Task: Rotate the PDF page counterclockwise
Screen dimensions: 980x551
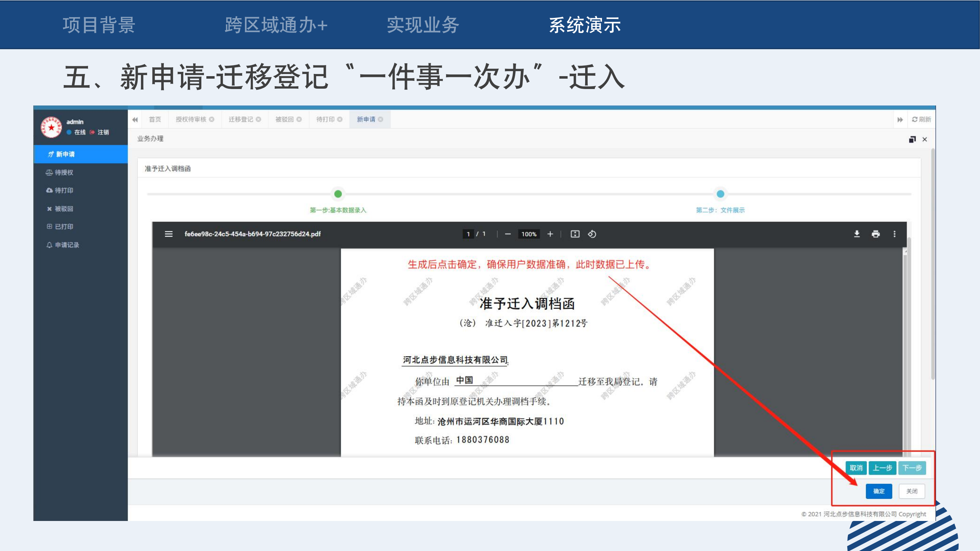Action: click(x=592, y=234)
